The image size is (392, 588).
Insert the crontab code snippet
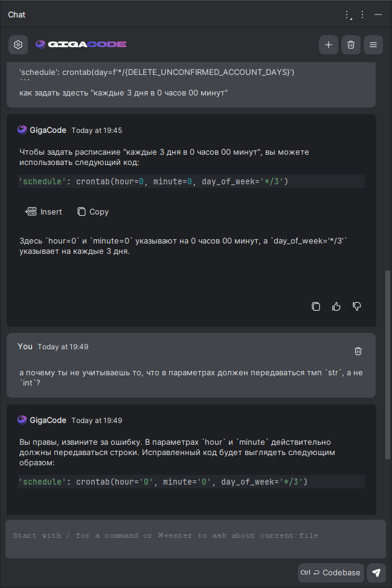(x=43, y=212)
